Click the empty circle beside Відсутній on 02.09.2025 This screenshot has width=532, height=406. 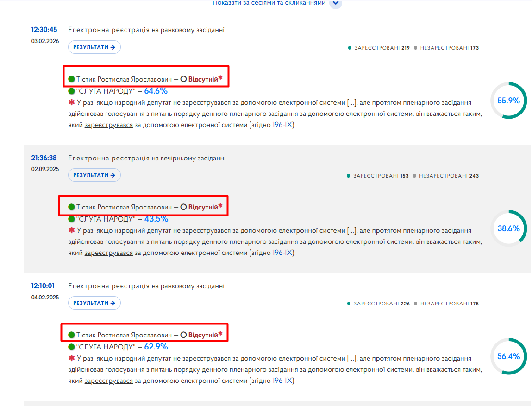(183, 207)
